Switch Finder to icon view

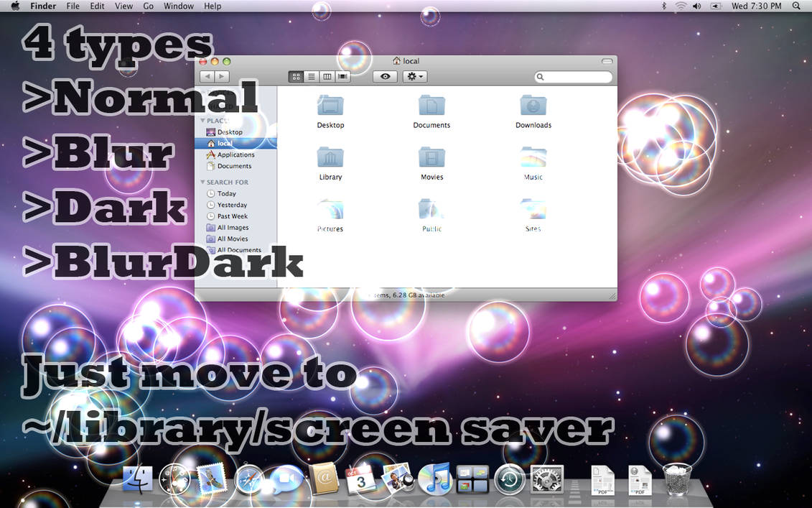pos(296,76)
